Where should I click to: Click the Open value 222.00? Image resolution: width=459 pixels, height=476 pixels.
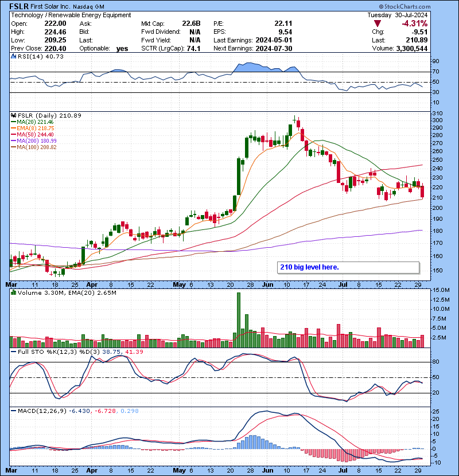[55, 24]
